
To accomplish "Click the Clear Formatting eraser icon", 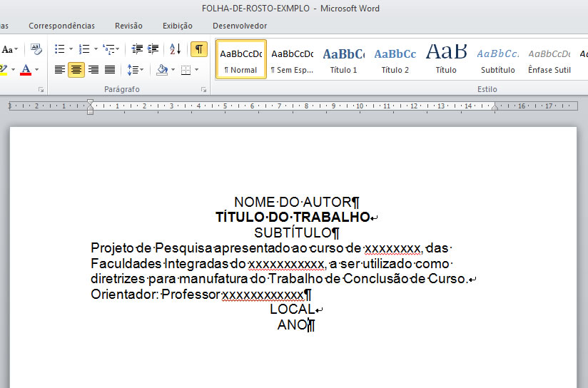I will (x=36, y=49).
